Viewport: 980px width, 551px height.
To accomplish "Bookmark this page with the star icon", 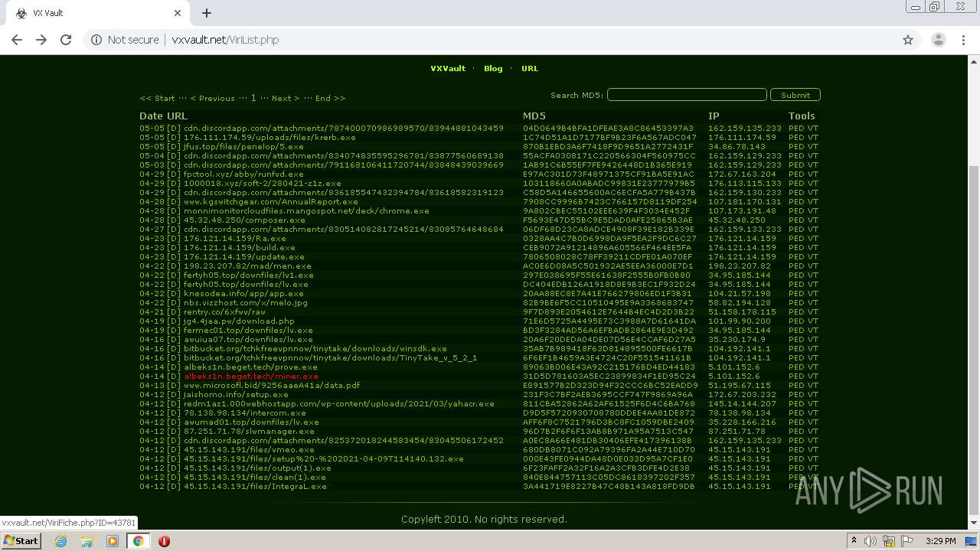I will pos(908,40).
